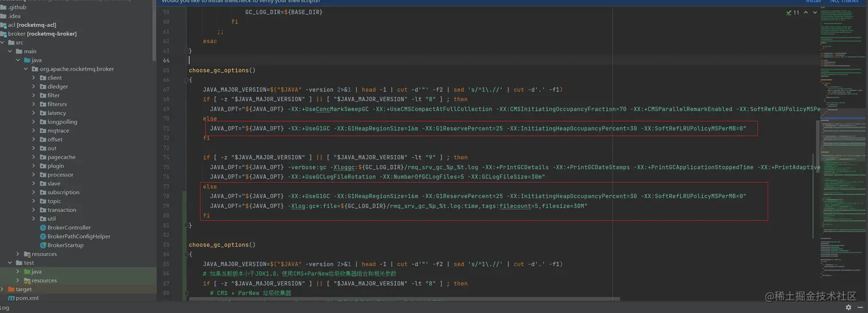Screen dimensions: 868x313
Task: Select the broker [rocketmq-broker] module
Action: [42, 34]
